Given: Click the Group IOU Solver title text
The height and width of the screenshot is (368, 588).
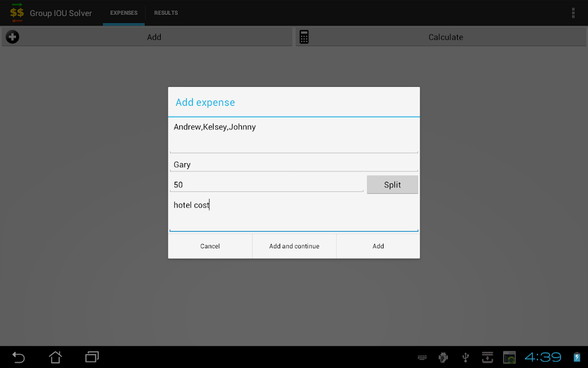Looking at the screenshot, I should 61,13.
